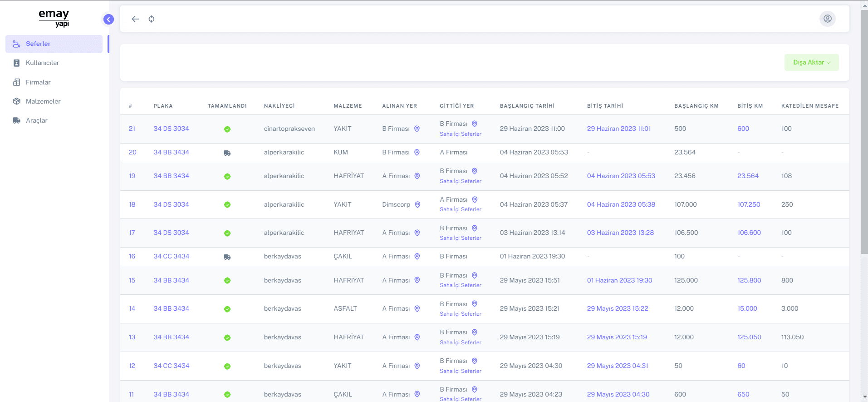Click the back arrow icon
The height and width of the screenshot is (402, 868).
coord(135,19)
